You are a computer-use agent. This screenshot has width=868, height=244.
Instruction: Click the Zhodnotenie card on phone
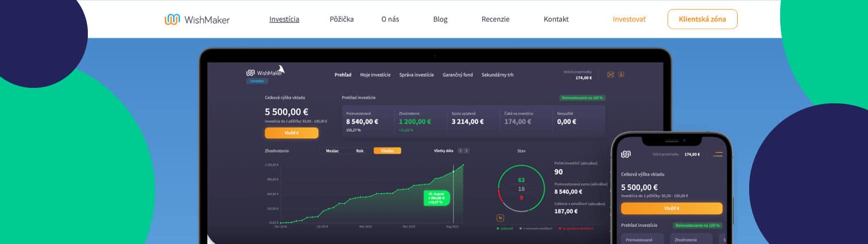point(692,239)
